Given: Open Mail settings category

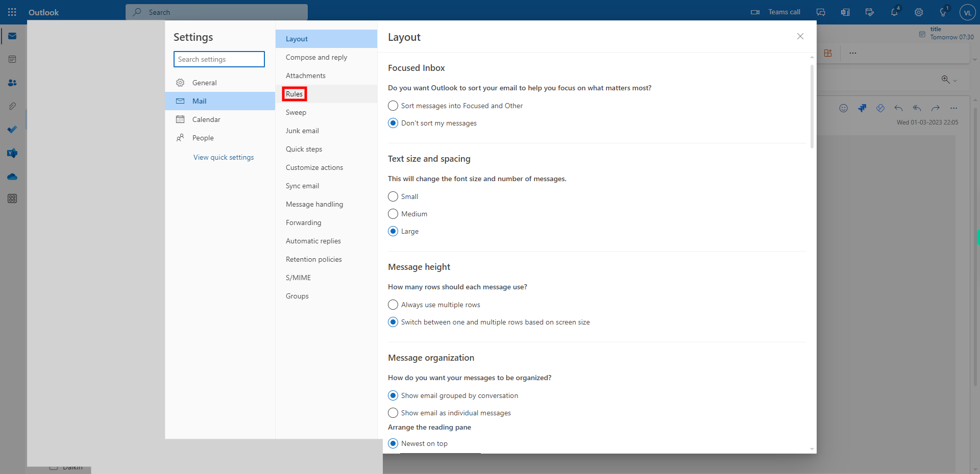Looking at the screenshot, I should (x=220, y=101).
